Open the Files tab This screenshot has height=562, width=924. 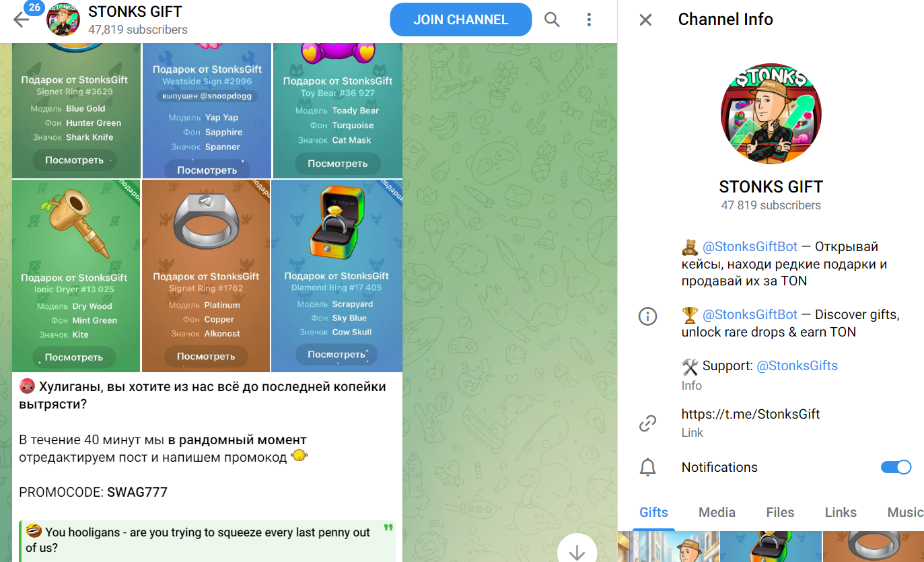[x=780, y=512]
